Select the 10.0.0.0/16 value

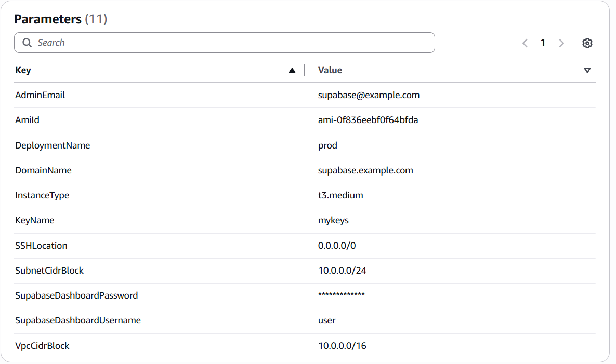pyautogui.click(x=342, y=346)
